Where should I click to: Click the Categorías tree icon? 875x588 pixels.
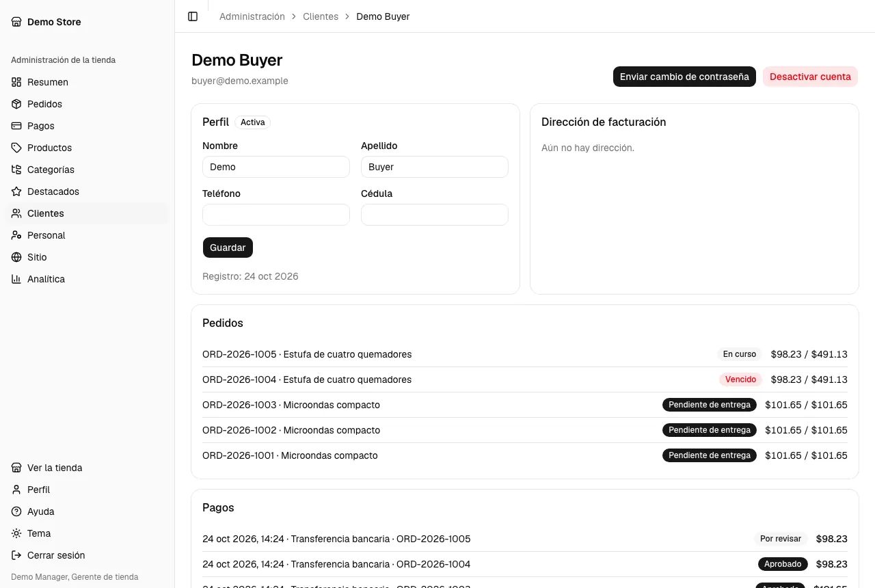point(16,170)
